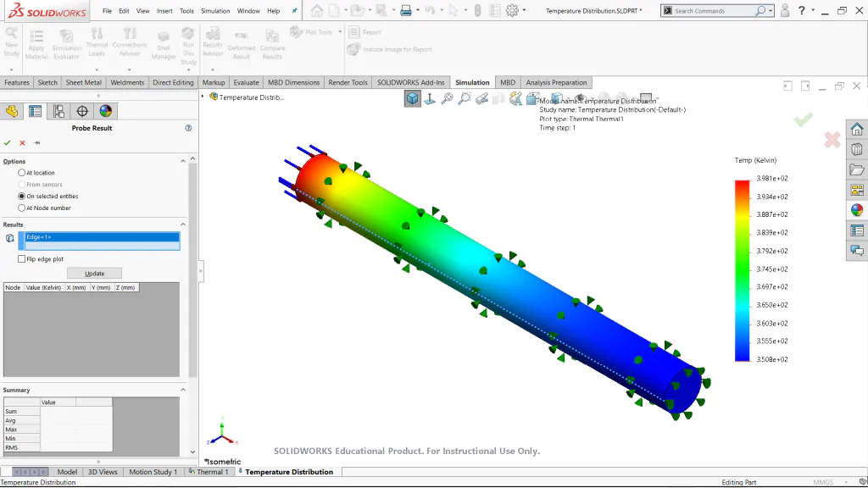
Task: Click the blue cube view orientation icon
Action: click(x=413, y=98)
